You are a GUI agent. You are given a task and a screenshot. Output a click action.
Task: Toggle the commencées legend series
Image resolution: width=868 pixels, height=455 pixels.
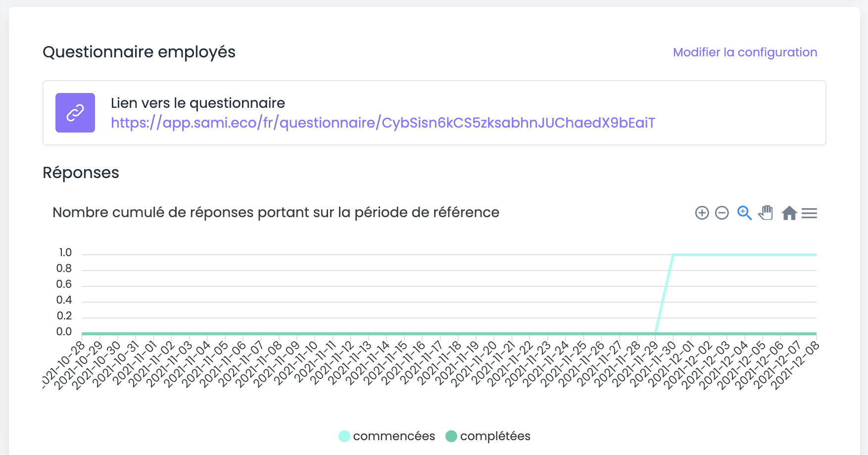[x=387, y=436]
